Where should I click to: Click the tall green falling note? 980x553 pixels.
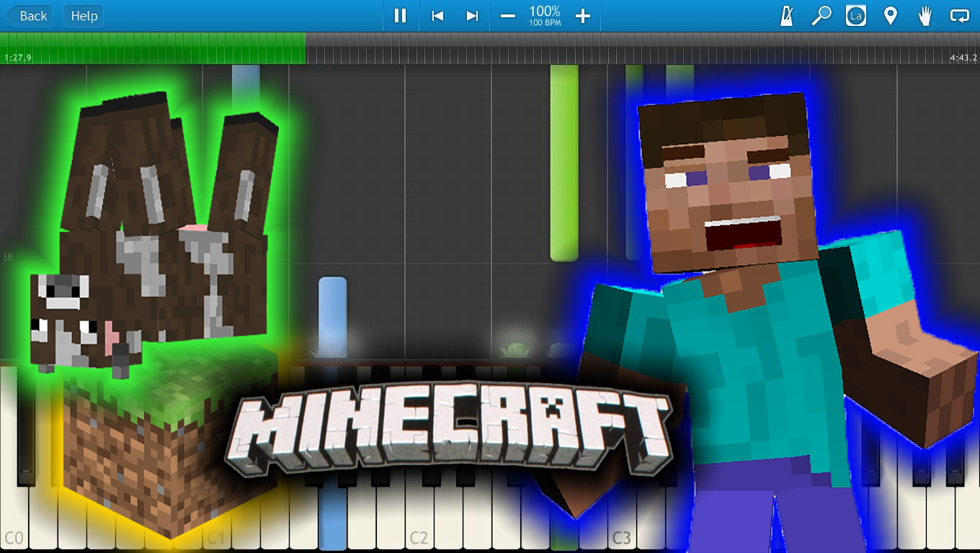point(564,163)
